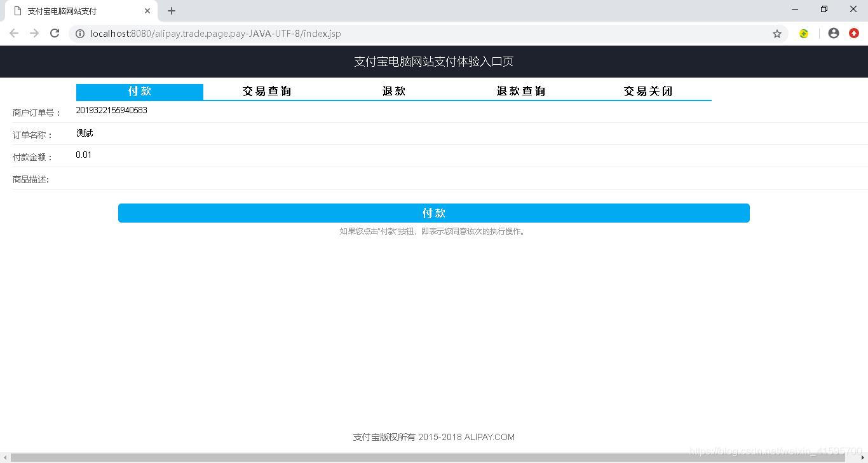This screenshot has width=868, height=463.
Task: Open the Chrome profile avatar icon
Action: coord(834,34)
